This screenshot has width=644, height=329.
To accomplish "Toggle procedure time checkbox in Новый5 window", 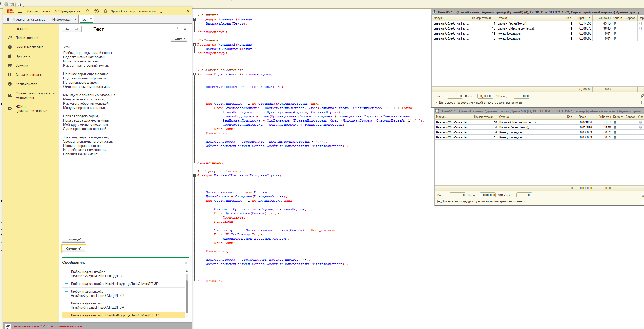I will (436, 103).
